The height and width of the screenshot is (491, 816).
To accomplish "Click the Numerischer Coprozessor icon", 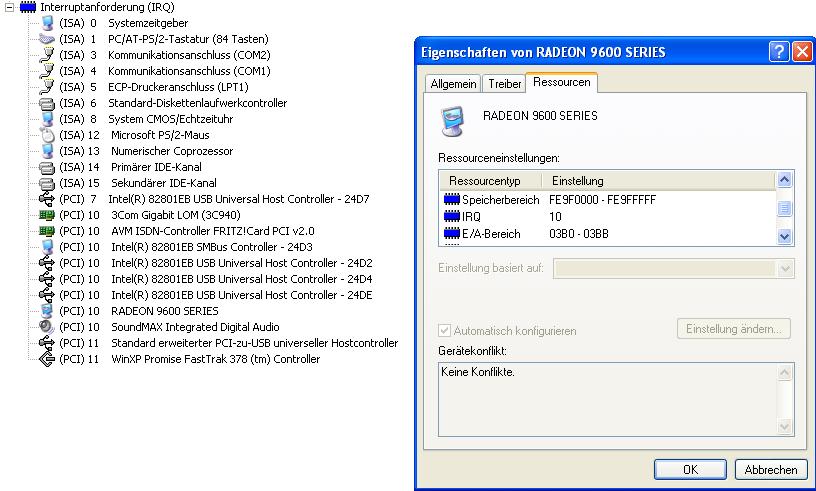I will point(47,151).
